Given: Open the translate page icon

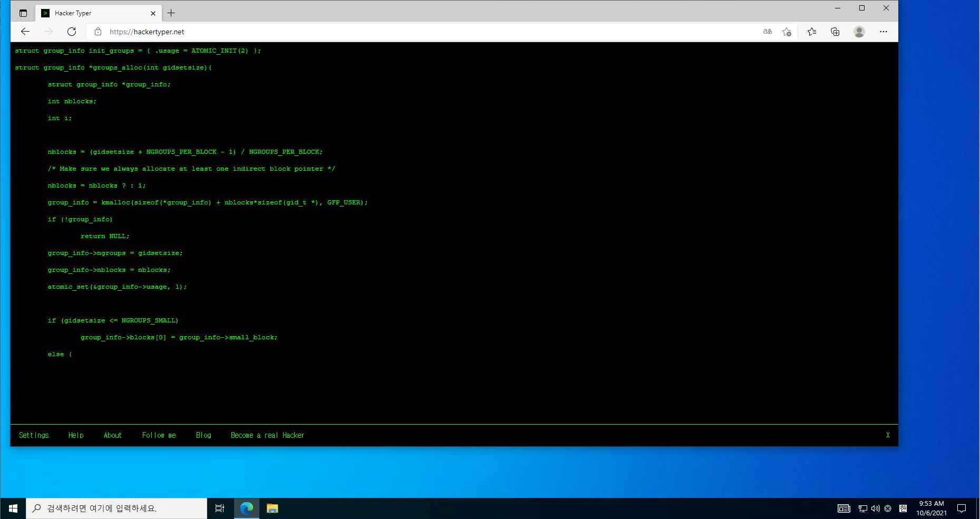Looking at the screenshot, I should pos(768,32).
